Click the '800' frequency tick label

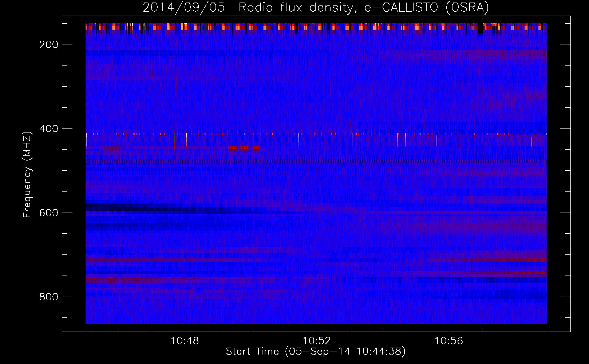coord(49,297)
